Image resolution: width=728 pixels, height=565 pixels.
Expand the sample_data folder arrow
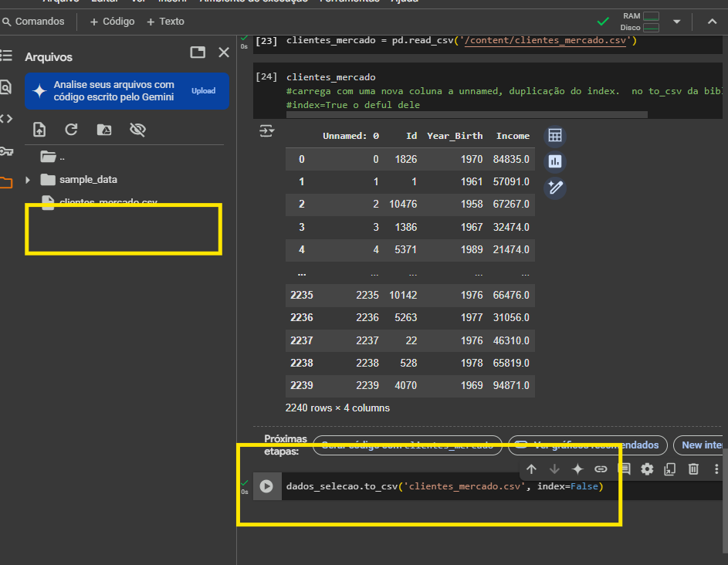pyautogui.click(x=28, y=180)
